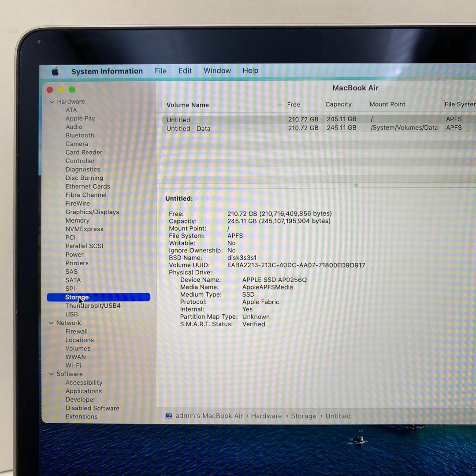Select Ethernet Cards in the sidebar
476x476 pixels.
tap(88, 186)
